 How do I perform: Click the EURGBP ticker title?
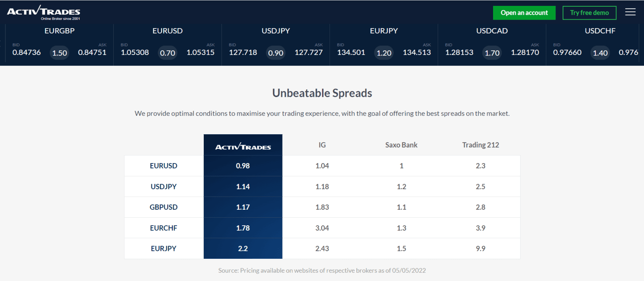pyautogui.click(x=60, y=31)
